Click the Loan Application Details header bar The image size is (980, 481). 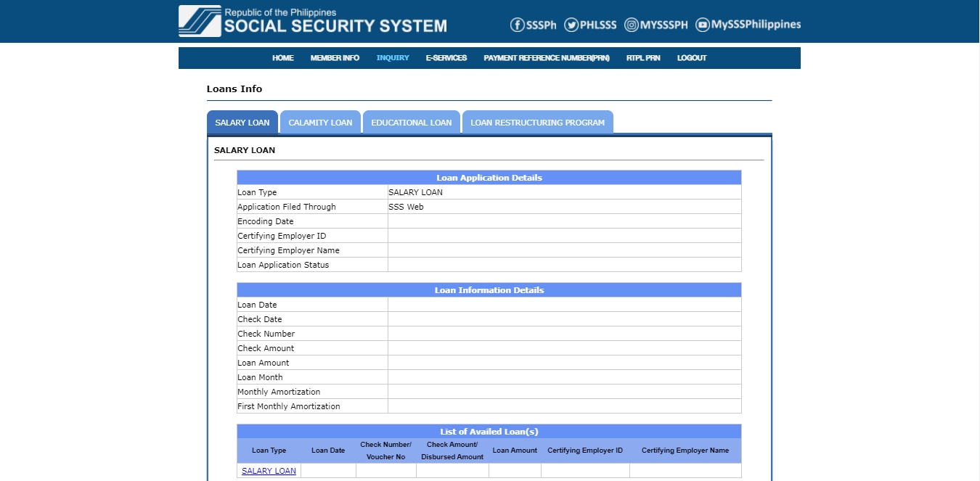[x=489, y=177]
